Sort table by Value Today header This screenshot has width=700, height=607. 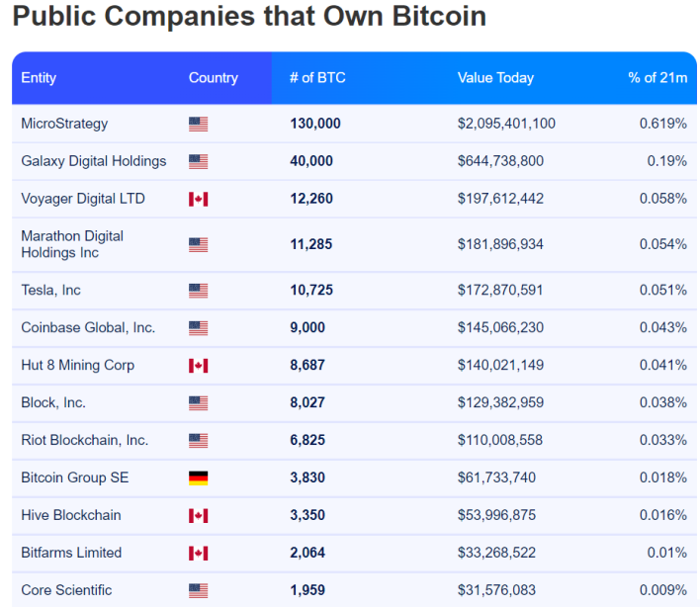click(495, 78)
